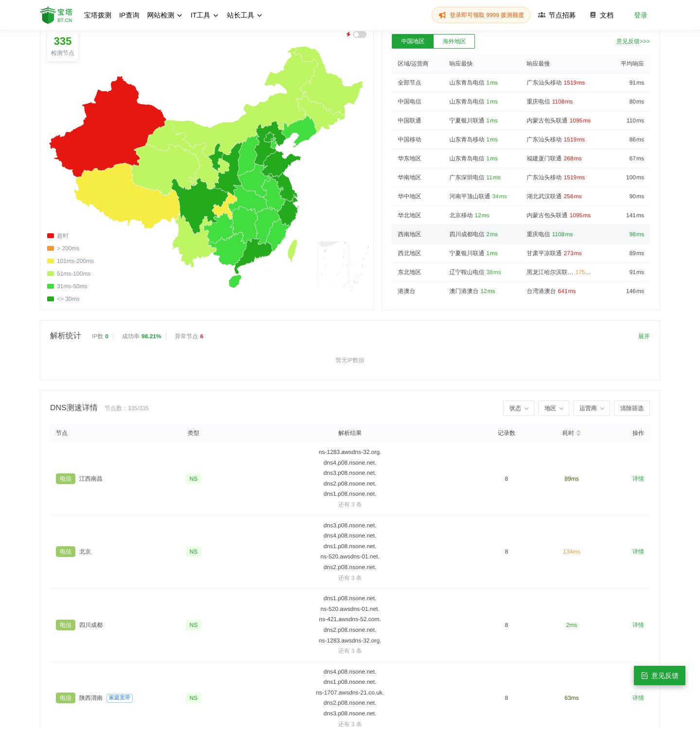Toggle the 101ms-200ms yellow legend entry
This screenshot has height=729, width=700.
coord(70,261)
